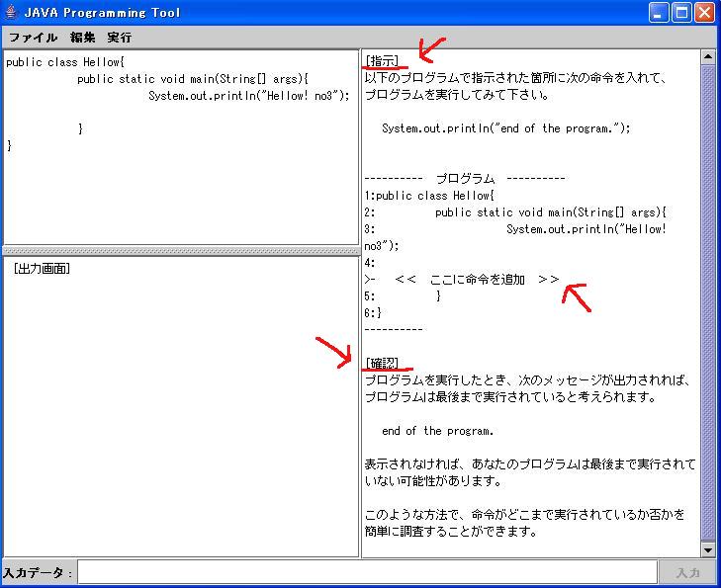Click the 入力 button

(x=688, y=572)
